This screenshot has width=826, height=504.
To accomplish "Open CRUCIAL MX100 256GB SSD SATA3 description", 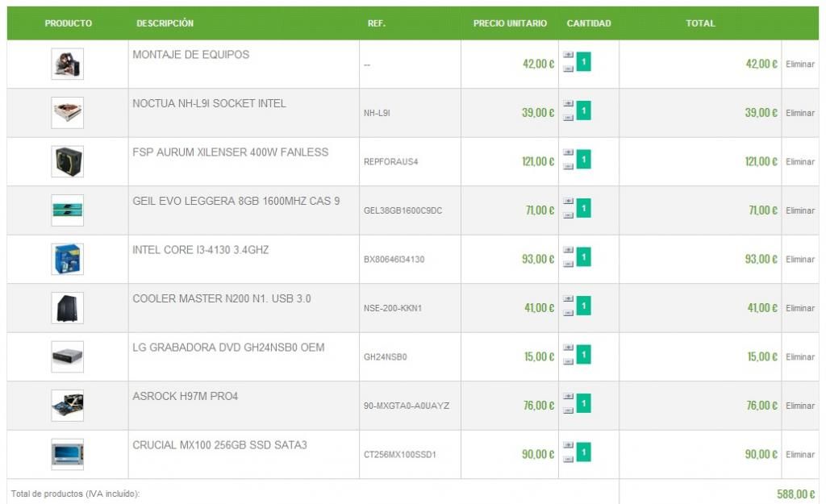I will click(x=219, y=446).
